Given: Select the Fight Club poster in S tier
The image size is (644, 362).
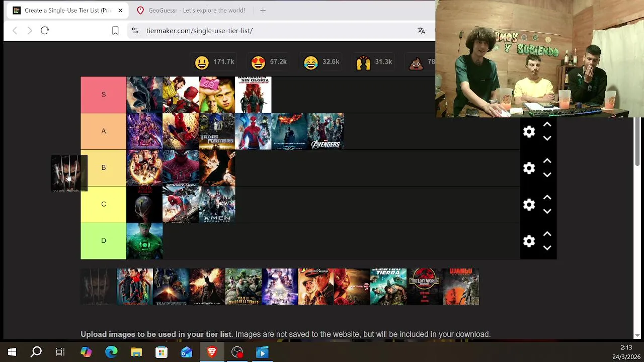Looking at the screenshot, I should coord(217,95).
